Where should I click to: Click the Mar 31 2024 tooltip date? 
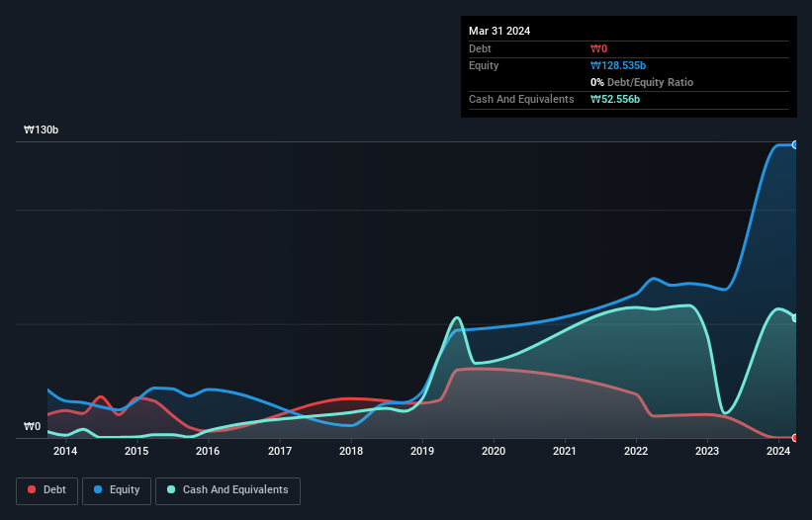[x=499, y=31]
